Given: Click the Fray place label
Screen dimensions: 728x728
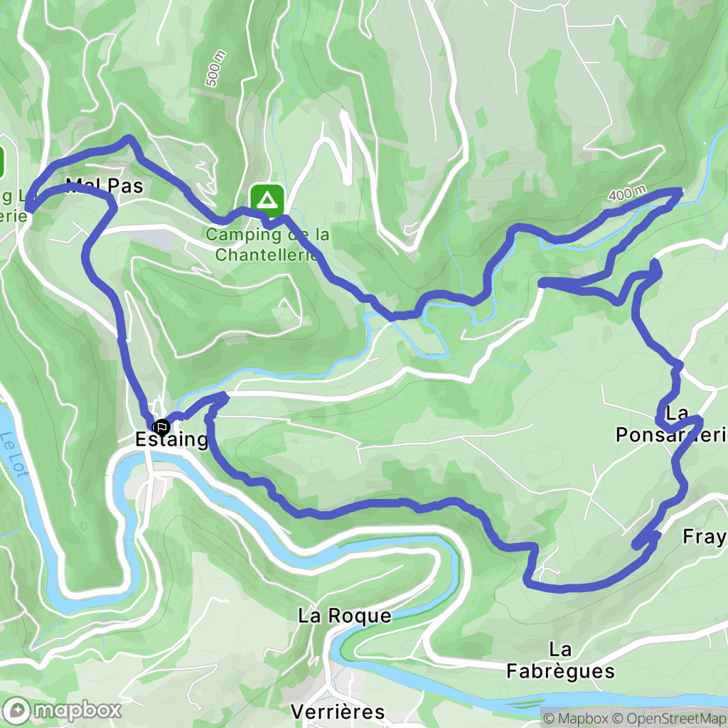Looking at the screenshot, I should 705,537.
